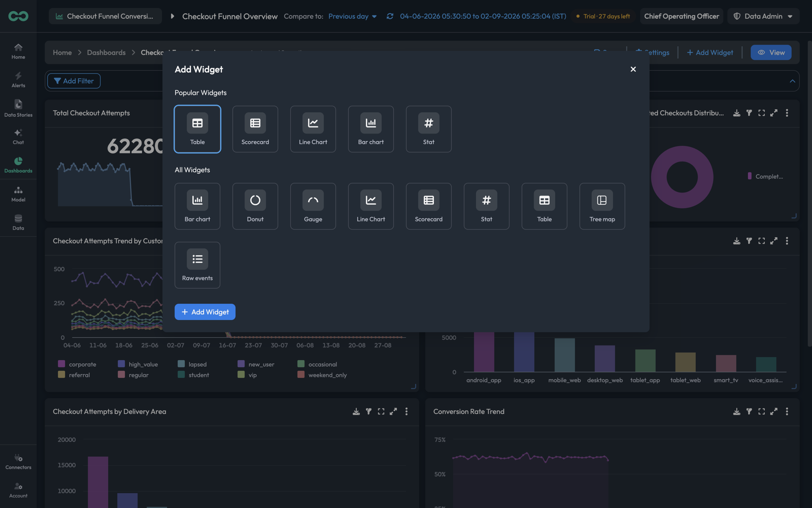Go to Dashboards breadcrumb

106,52
